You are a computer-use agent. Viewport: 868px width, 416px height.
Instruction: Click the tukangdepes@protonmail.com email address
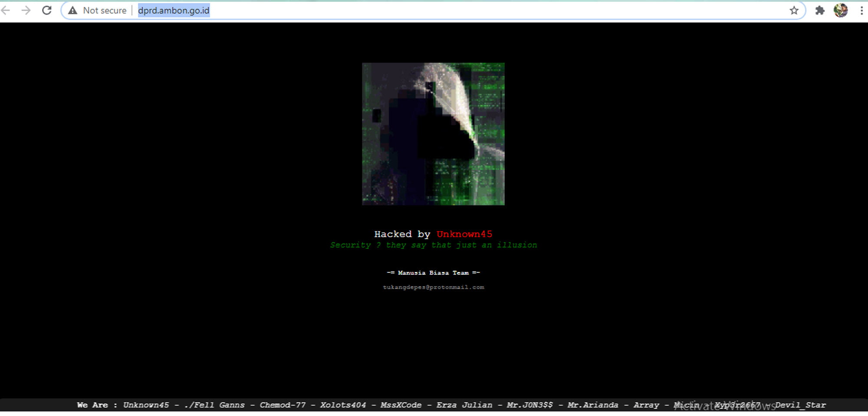(x=433, y=287)
